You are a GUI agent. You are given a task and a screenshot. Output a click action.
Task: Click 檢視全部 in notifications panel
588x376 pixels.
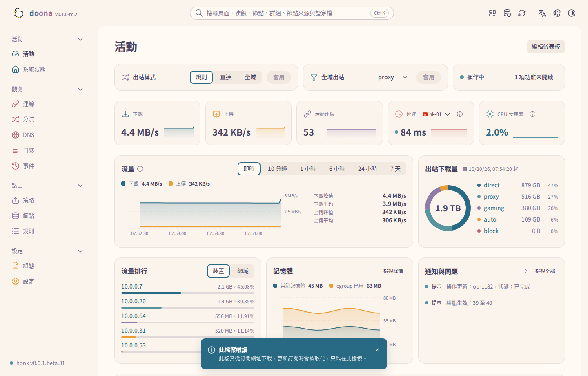point(545,271)
